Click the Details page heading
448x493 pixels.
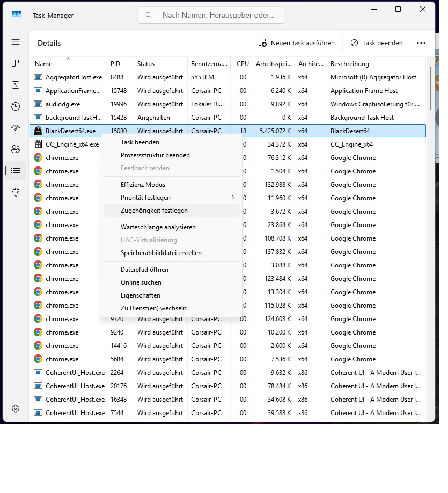click(49, 43)
